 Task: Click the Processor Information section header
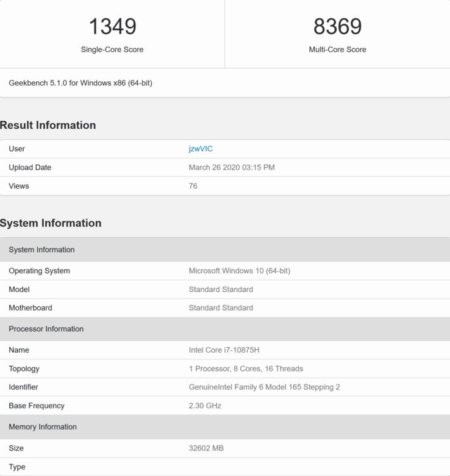pyautogui.click(x=225, y=329)
